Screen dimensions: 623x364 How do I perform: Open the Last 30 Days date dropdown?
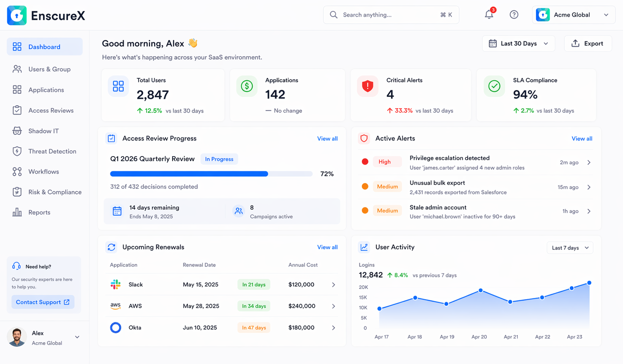click(519, 43)
